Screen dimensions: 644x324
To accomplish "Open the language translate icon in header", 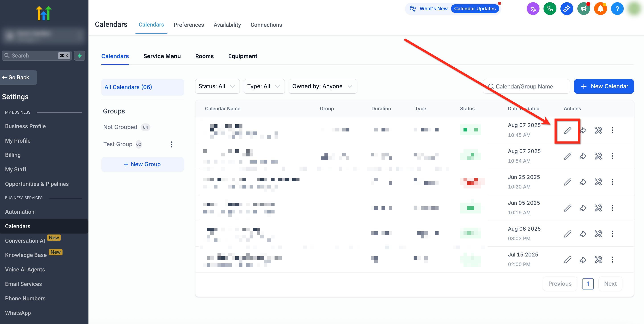I will [x=533, y=9].
